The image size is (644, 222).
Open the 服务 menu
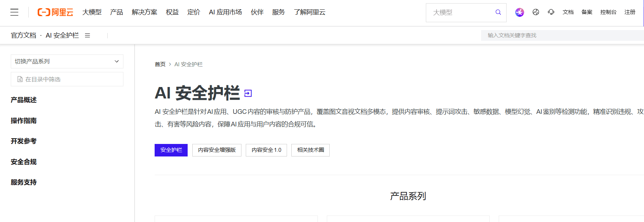point(278,12)
